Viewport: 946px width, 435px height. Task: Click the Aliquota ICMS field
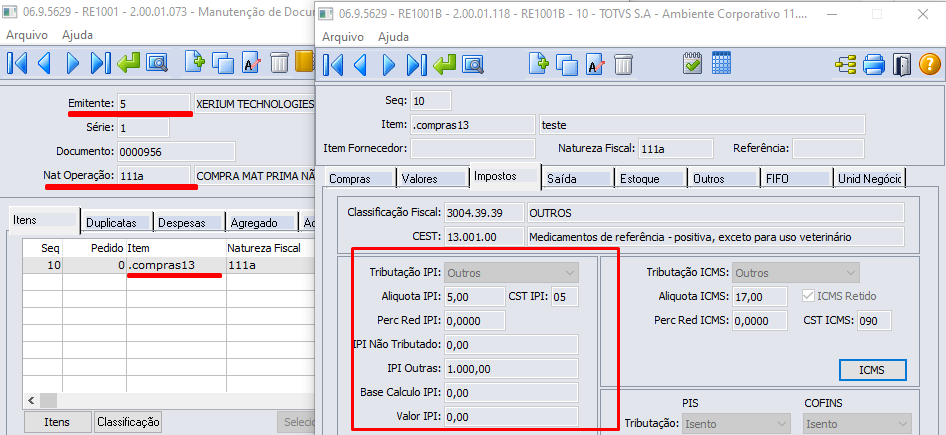click(x=760, y=297)
